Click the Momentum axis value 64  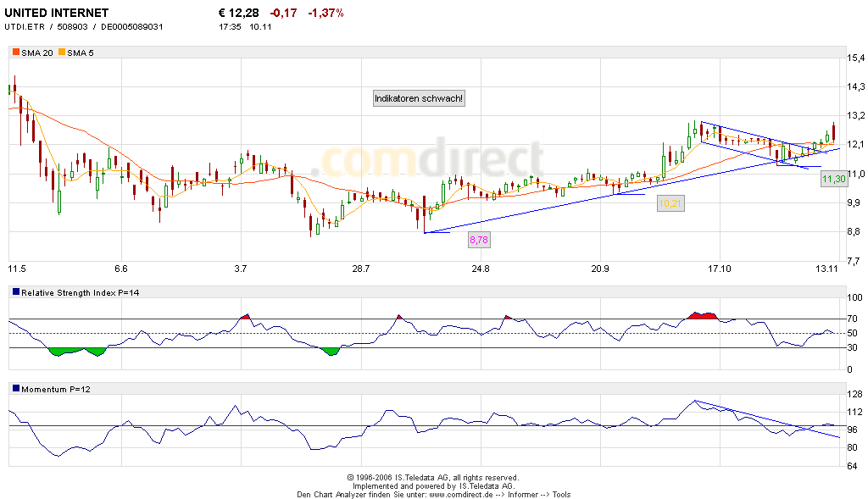853,466
